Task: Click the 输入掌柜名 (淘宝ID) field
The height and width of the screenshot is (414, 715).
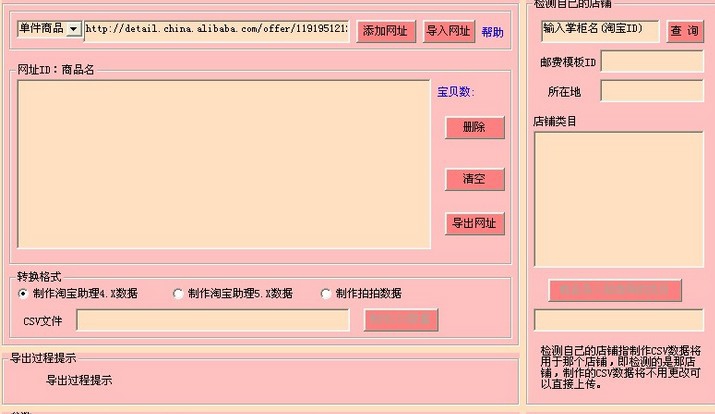Action: coord(600,31)
